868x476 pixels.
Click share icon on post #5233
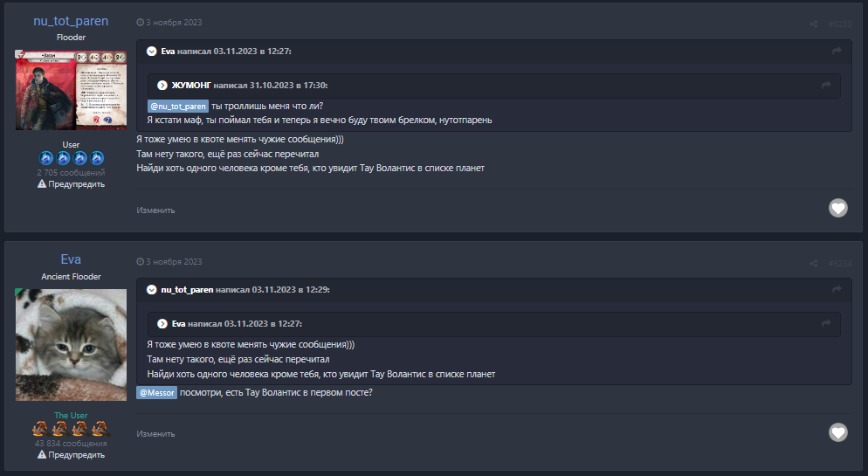coord(814,24)
